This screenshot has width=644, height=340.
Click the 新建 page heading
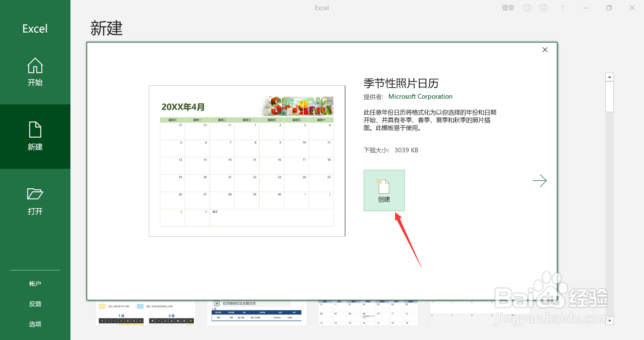106,28
